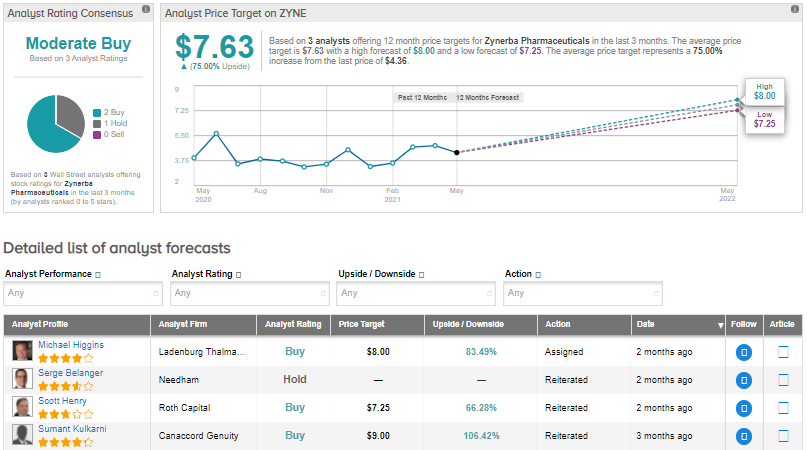Open Michael Higgins analyst profile link
The width and height of the screenshot is (807, 450).
[71, 345]
